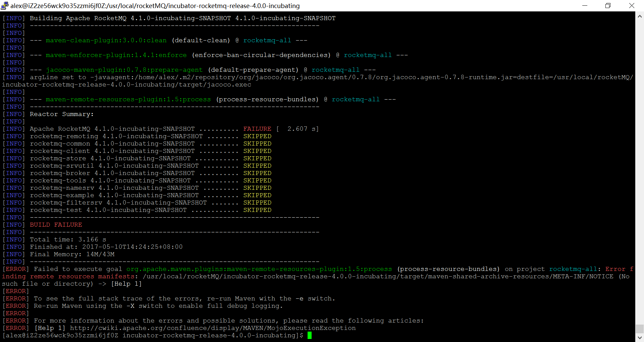Screen dimensions: 644x342
Task: Click the PuTTY icon in title bar
Action: click(5, 5)
